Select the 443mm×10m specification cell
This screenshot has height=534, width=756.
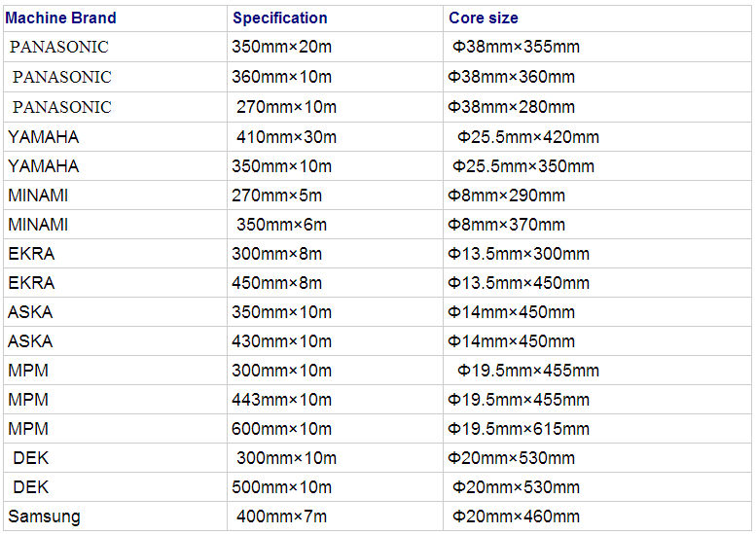[x=281, y=400]
